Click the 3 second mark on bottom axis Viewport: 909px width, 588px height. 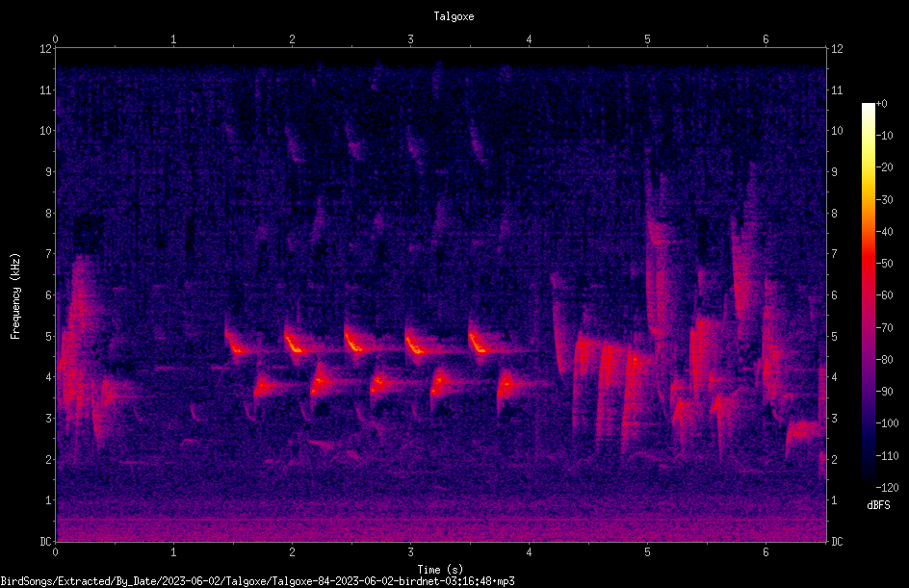pyautogui.click(x=410, y=552)
